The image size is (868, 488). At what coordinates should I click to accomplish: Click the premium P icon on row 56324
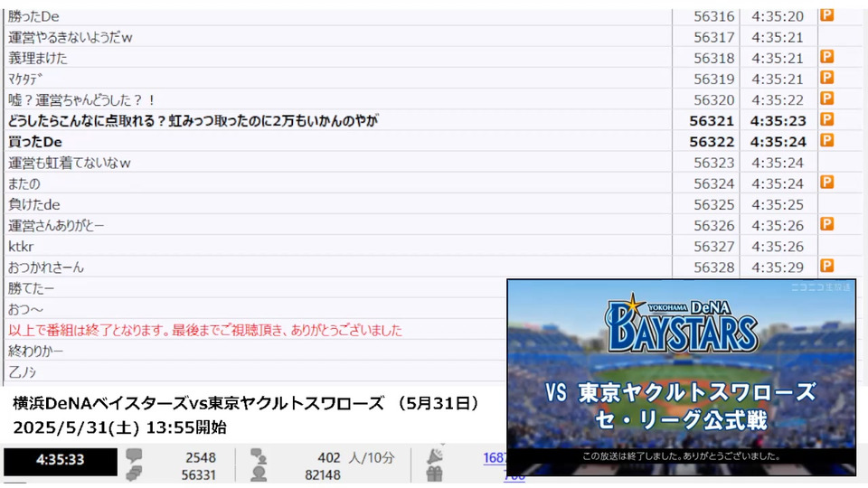(827, 183)
